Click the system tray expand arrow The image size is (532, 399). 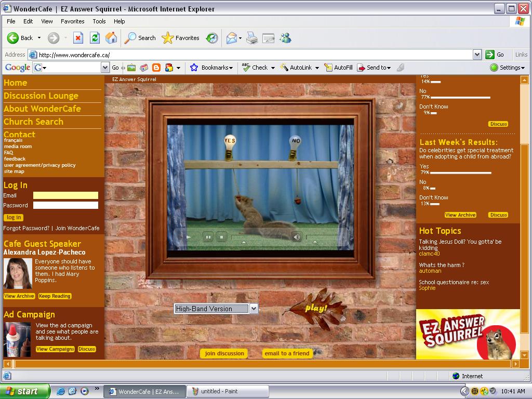[x=464, y=391]
